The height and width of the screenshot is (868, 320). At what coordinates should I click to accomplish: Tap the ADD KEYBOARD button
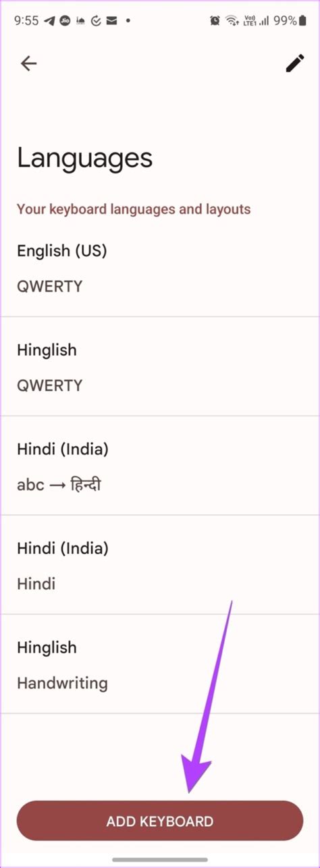click(x=160, y=821)
